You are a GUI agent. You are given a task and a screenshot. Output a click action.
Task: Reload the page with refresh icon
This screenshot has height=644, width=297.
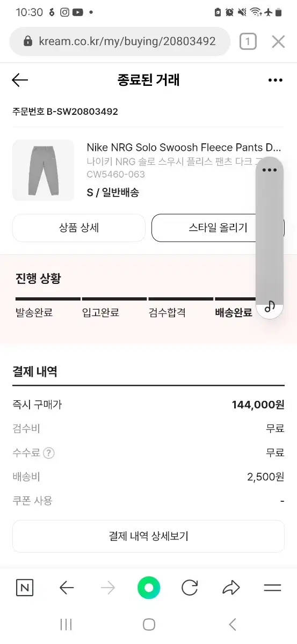(x=190, y=588)
